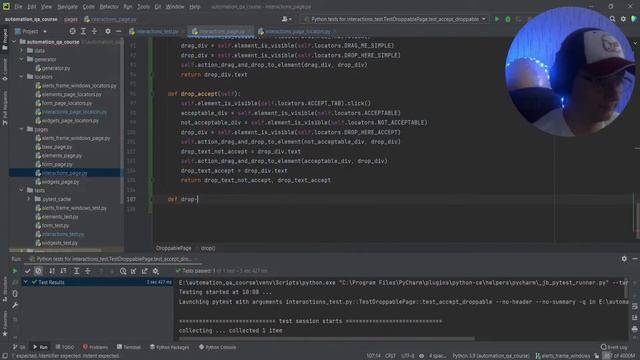Open test runner settings gear
This screenshot has height=360, width=640.
[156, 271]
